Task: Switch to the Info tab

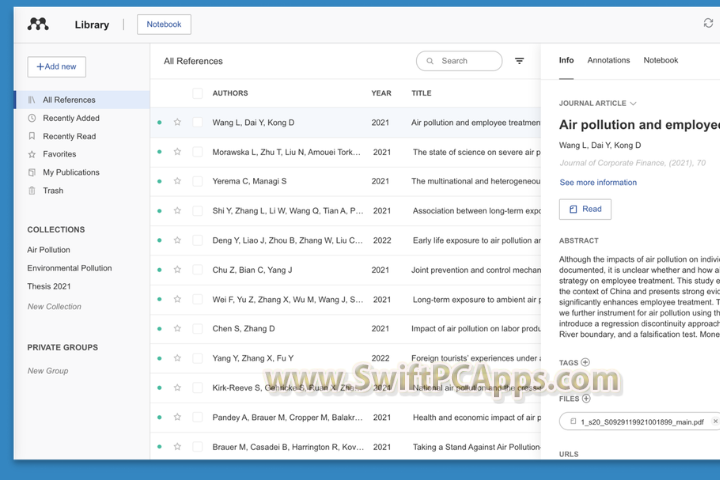Action: click(x=566, y=60)
